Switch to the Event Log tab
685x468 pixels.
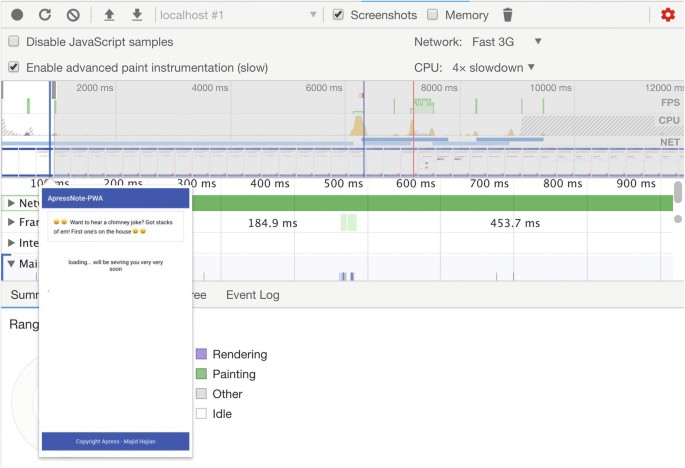pos(253,295)
